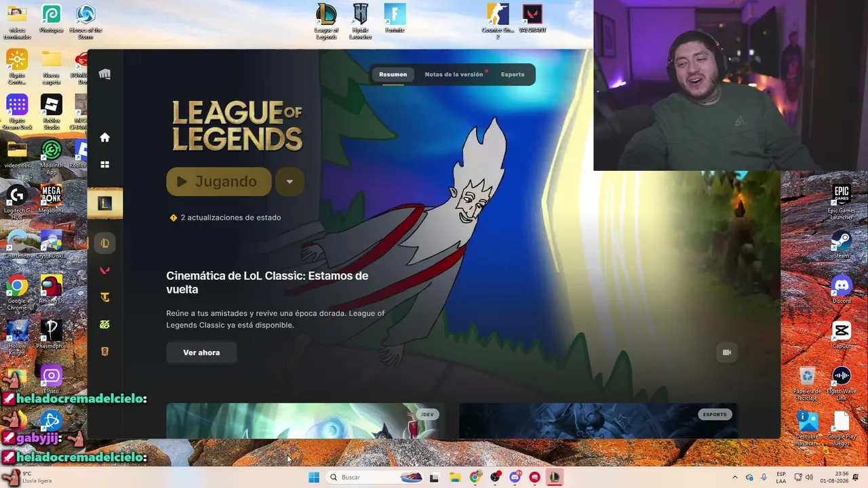Open the Windows Start menu
868x488 pixels.
(314, 477)
